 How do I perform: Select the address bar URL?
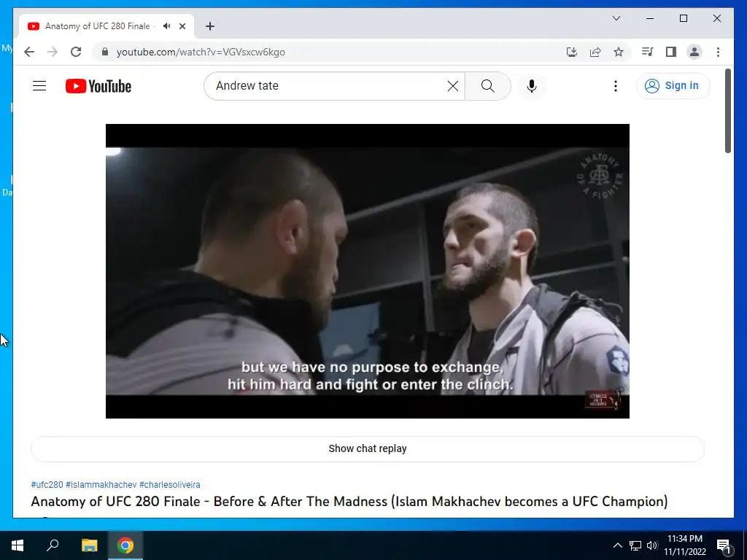[x=201, y=52]
